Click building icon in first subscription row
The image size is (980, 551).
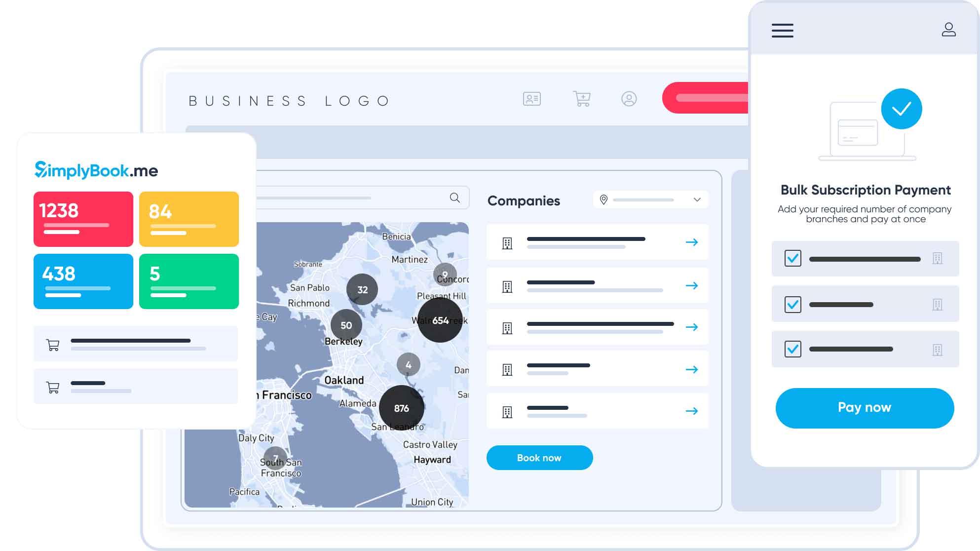(x=937, y=258)
